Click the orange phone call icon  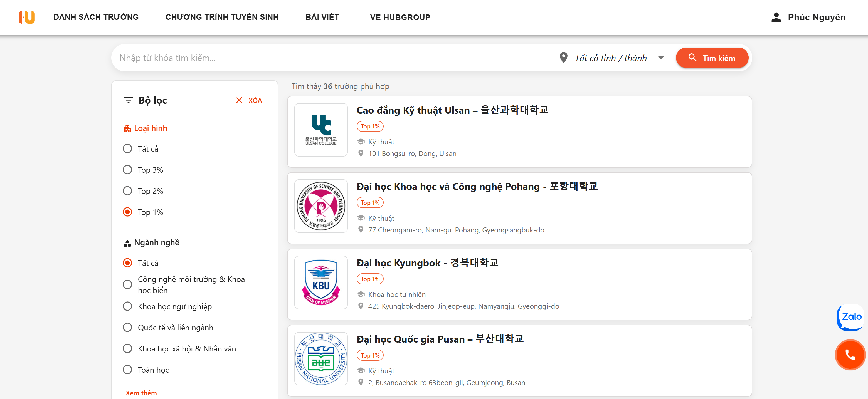(x=850, y=355)
